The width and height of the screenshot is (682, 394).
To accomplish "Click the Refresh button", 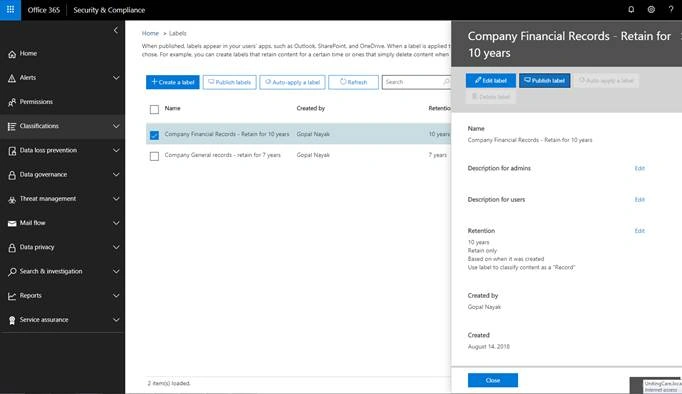I will [x=353, y=82].
